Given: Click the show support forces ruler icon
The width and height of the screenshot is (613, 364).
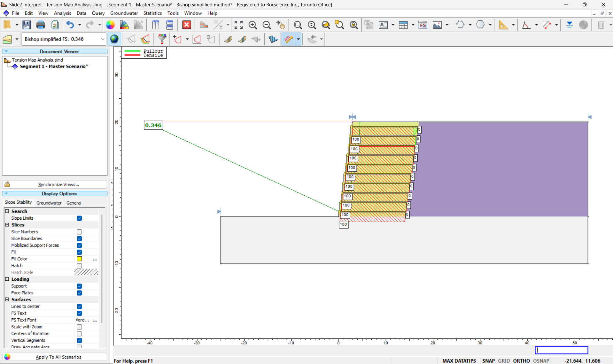Looking at the screenshot, I should pos(289,39).
